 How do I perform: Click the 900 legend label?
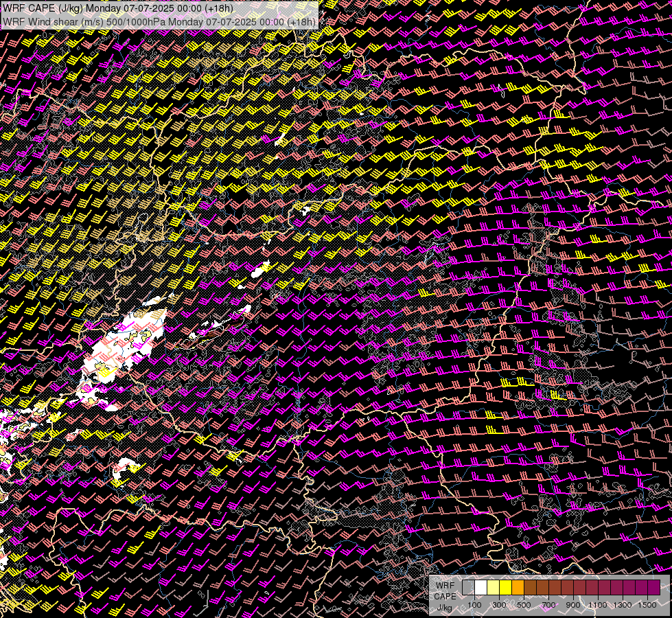[x=573, y=605]
